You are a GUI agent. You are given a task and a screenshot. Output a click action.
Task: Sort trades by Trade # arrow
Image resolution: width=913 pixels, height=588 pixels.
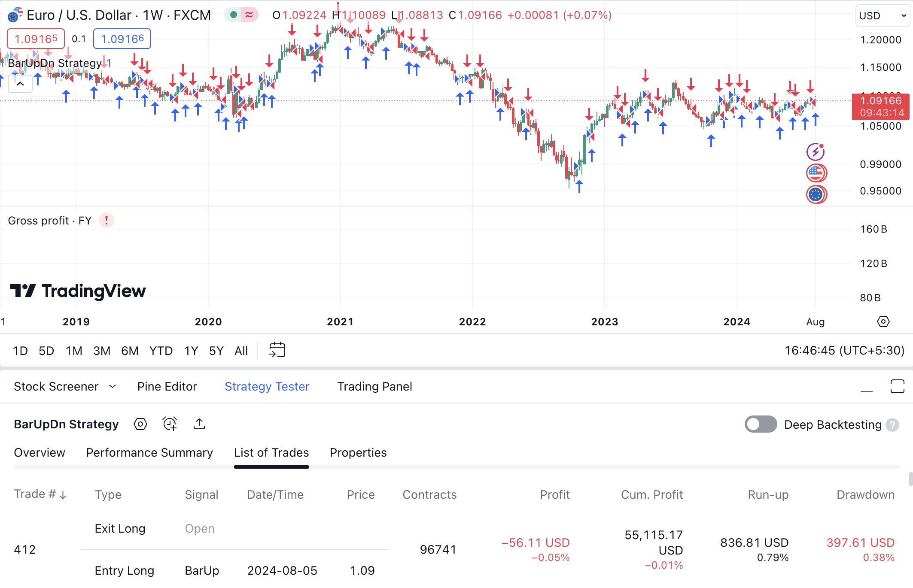[63, 495]
